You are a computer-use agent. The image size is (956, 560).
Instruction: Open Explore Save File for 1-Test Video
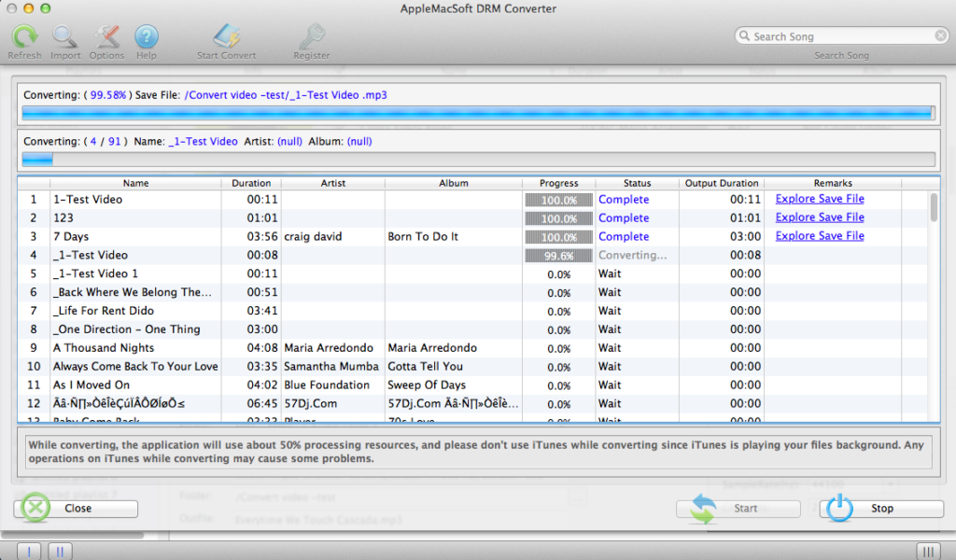pyautogui.click(x=819, y=199)
